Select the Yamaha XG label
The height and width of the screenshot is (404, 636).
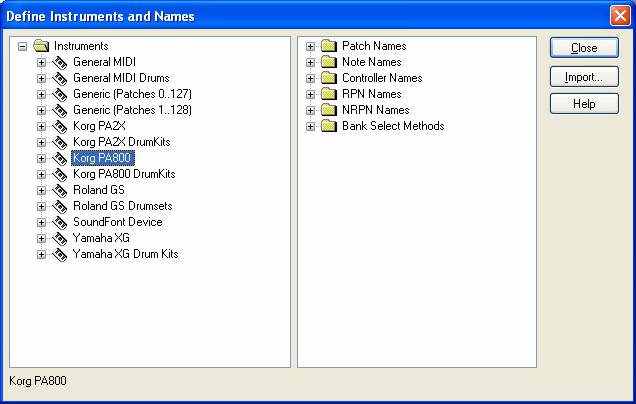[x=101, y=238]
